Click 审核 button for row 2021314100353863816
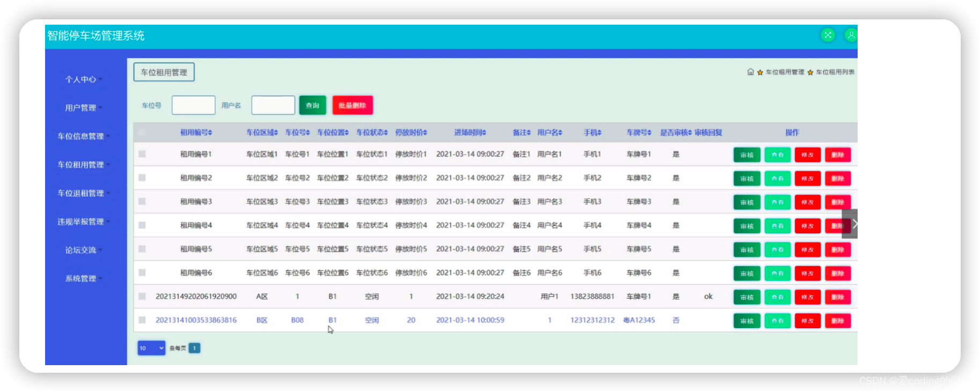The image size is (980, 392). [747, 321]
